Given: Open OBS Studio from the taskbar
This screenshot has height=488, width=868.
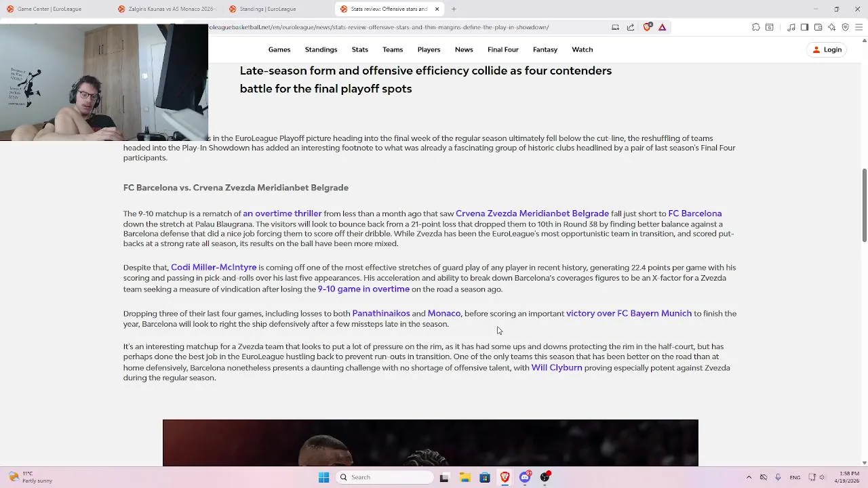Looking at the screenshot, I should (545, 477).
